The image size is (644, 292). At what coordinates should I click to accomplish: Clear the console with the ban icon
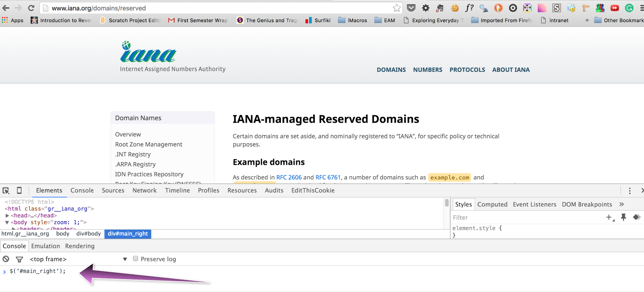pos(6,259)
